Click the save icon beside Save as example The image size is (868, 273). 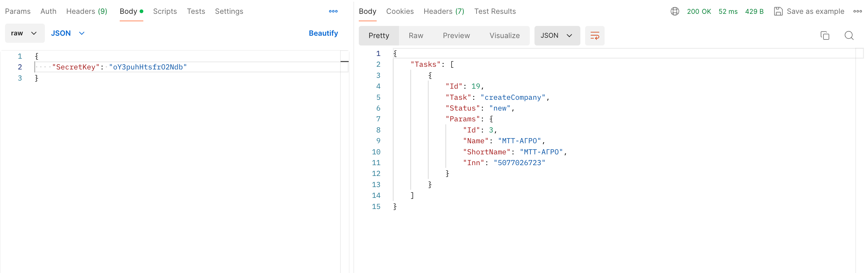[778, 11]
